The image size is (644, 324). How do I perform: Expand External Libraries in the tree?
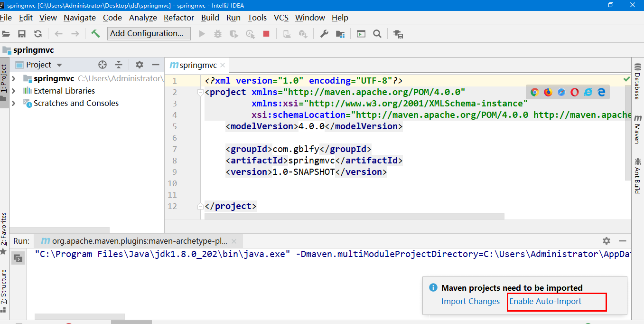tap(14, 91)
